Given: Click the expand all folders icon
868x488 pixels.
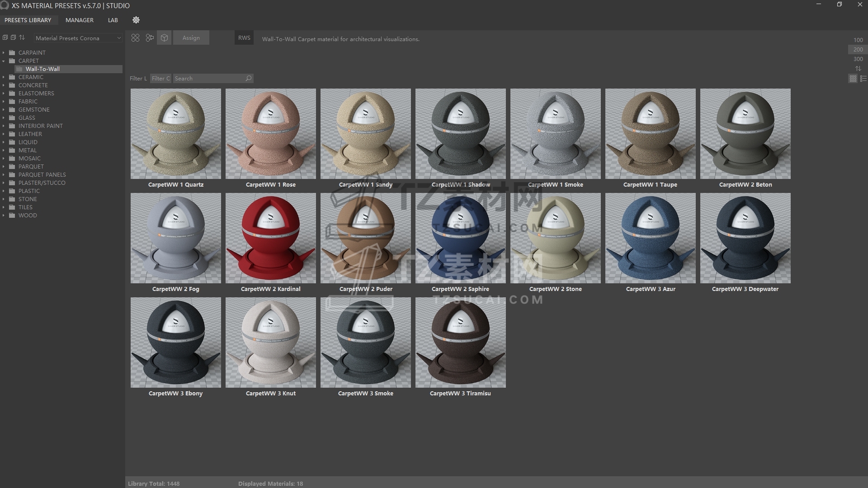Looking at the screenshot, I should point(5,38).
